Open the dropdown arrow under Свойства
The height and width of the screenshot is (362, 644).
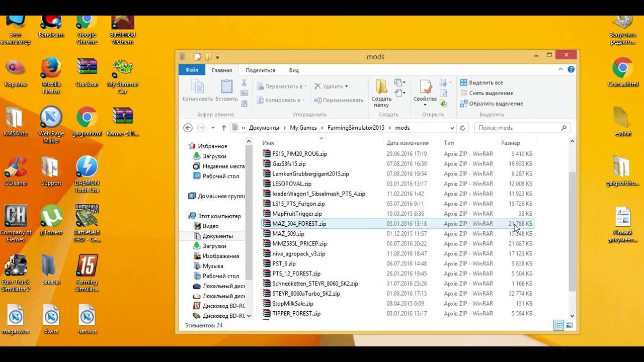coord(425,105)
